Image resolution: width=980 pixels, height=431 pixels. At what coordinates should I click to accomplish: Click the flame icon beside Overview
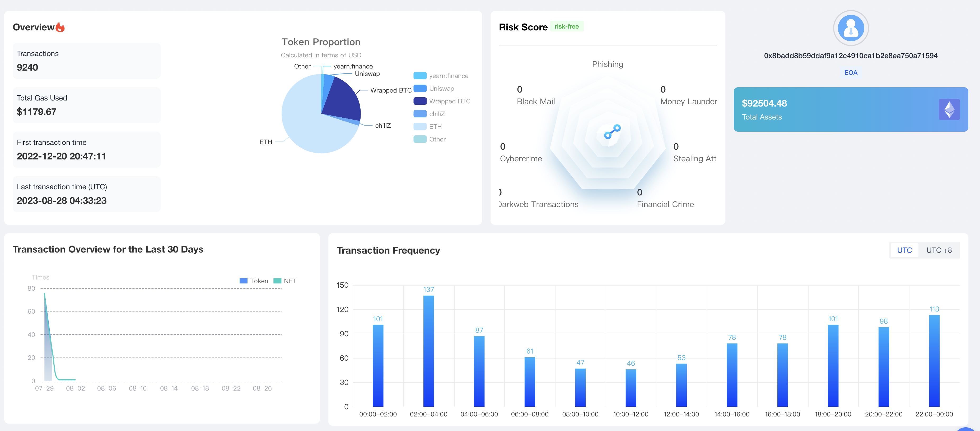(x=60, y=27)
